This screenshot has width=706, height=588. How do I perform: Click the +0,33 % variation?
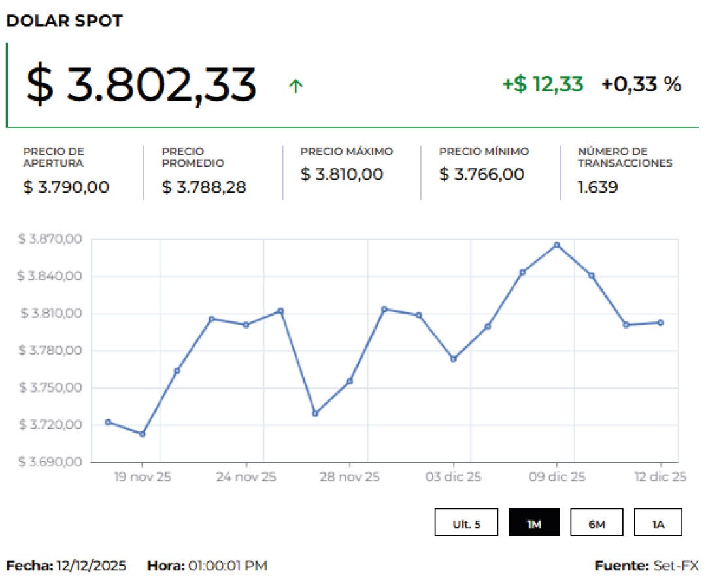(641, 84)
